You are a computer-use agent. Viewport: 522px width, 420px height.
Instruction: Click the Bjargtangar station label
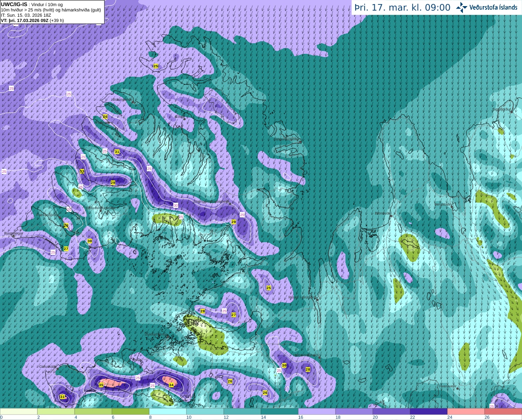click(13, 233)
